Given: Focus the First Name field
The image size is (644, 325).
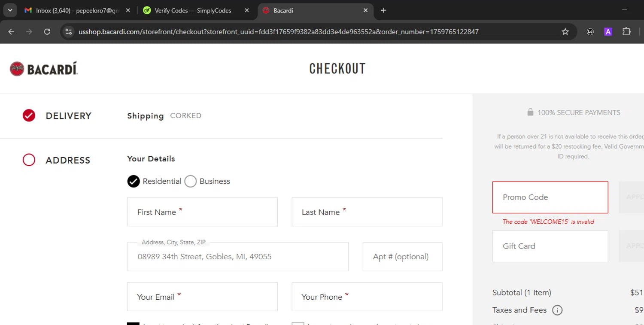Looking at the screenshot, I should pos(202,212).
